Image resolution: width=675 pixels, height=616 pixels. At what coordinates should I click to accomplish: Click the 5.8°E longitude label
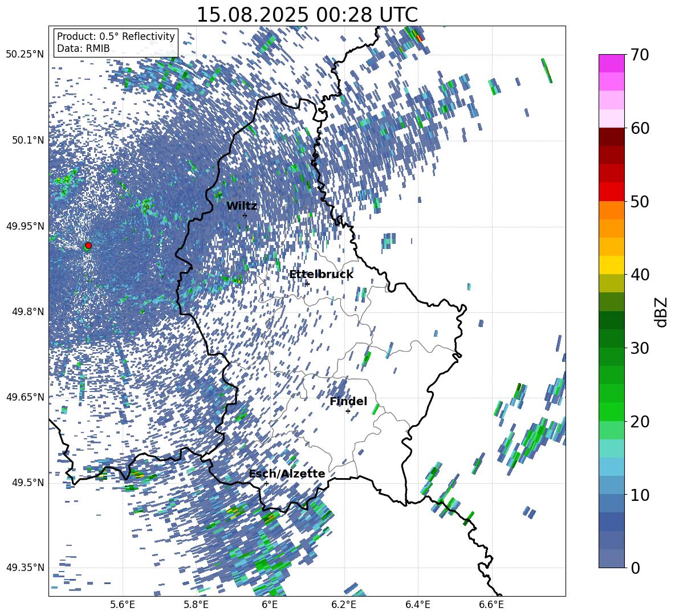[x=196, y=605]
